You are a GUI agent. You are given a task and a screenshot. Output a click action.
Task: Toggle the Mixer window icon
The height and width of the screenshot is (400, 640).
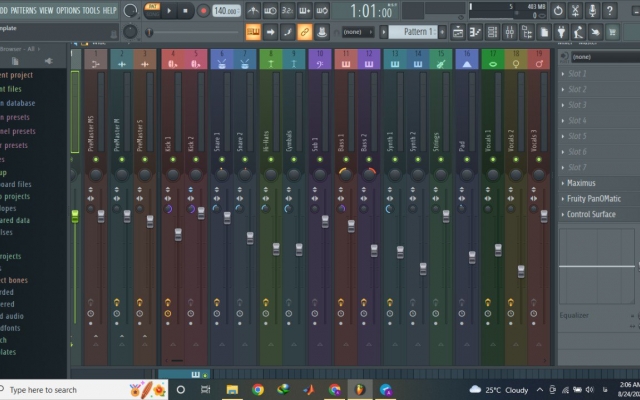509,32
